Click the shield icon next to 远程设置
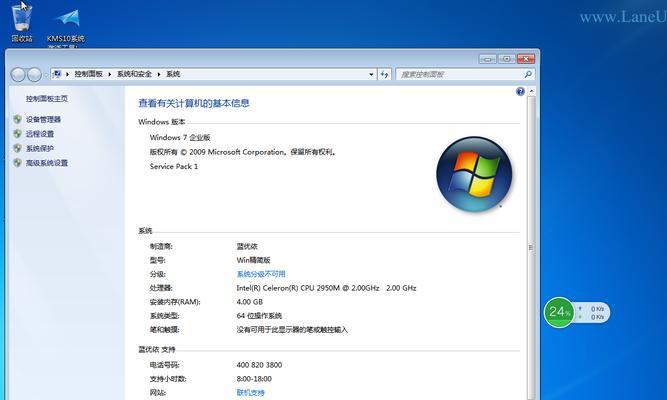The height and width of the screenshot is (400, 667). (17, 134)
